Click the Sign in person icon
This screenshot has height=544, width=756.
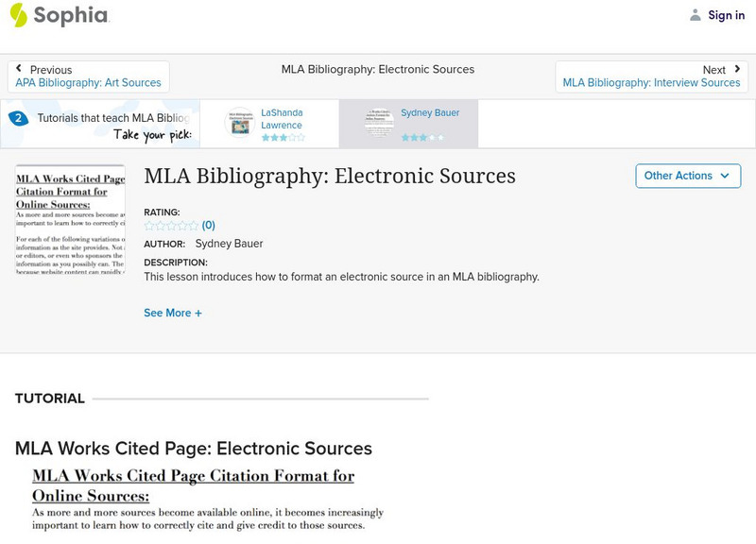point(694,14)
